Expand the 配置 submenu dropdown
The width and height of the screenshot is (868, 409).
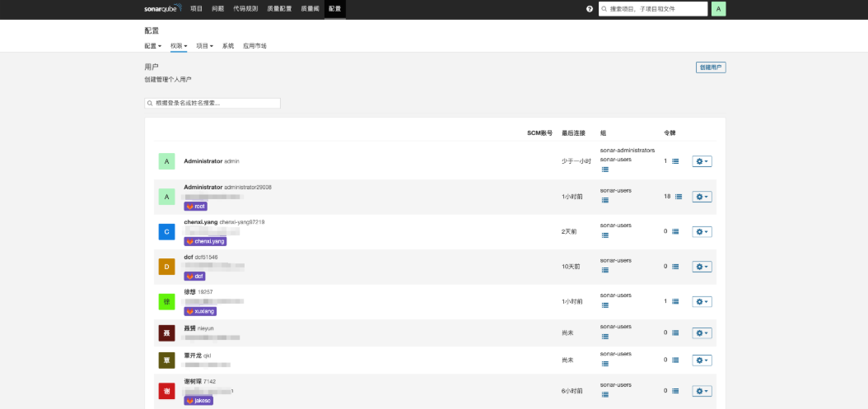click(153, 46)
